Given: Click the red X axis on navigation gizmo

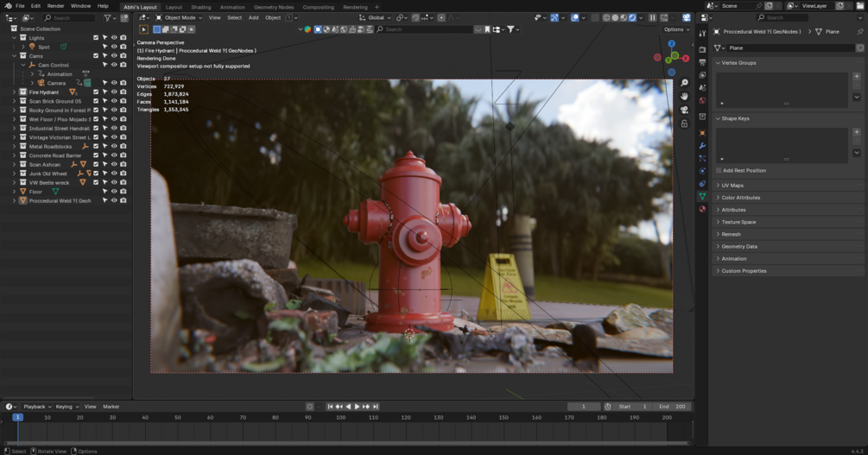Looking at the screenshot, I should click(685, 58).
